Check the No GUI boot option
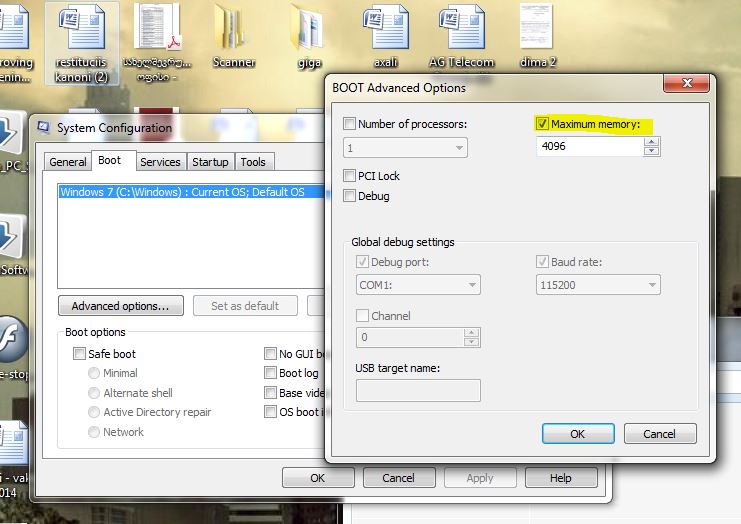 (x=270, y=353)
